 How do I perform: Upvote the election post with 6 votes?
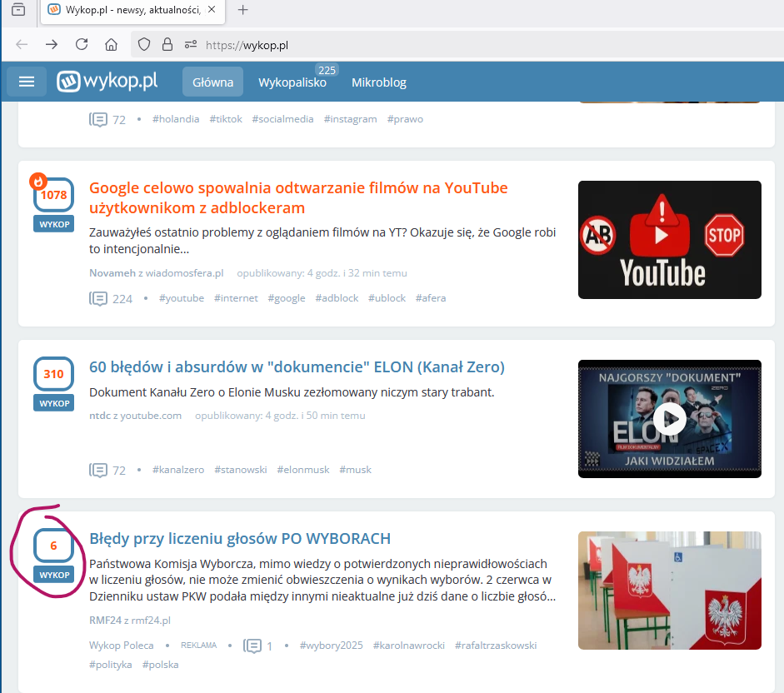click(53, 575)
